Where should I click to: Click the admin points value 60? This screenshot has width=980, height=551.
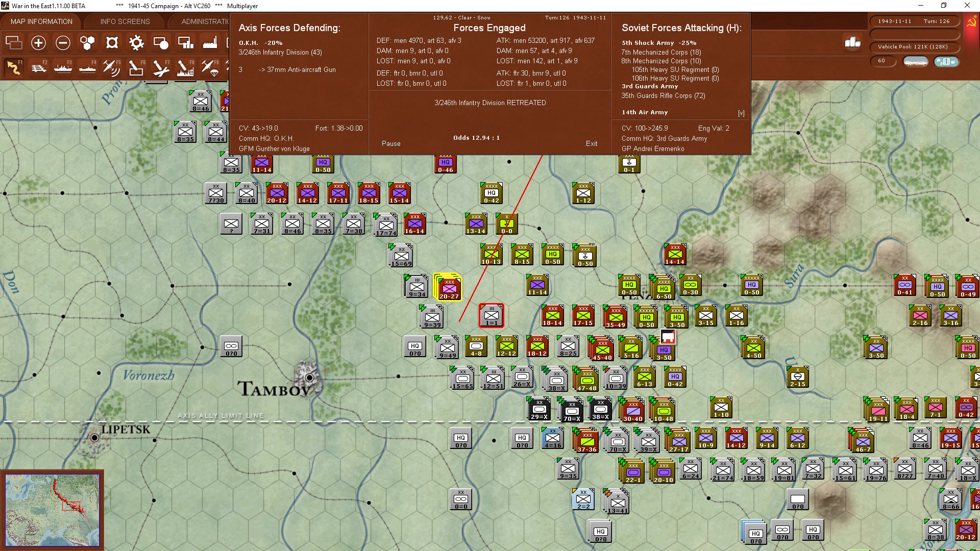point(883,61)
